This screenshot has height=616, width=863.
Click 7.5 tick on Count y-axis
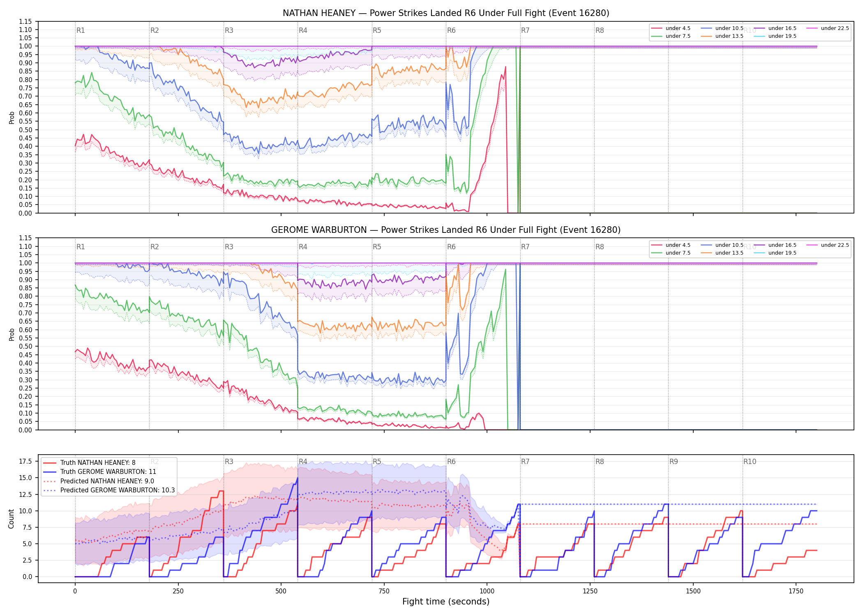pyautogui.click(x=27, y=527)
